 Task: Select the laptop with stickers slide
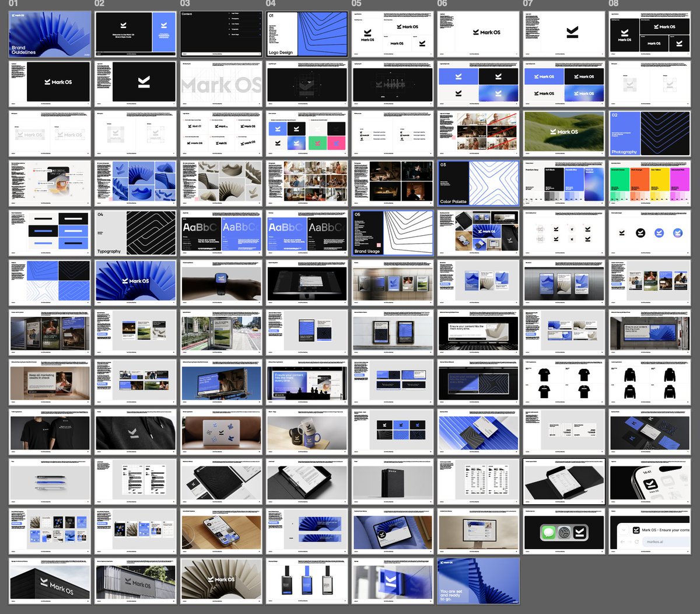[x=221, y=431]
